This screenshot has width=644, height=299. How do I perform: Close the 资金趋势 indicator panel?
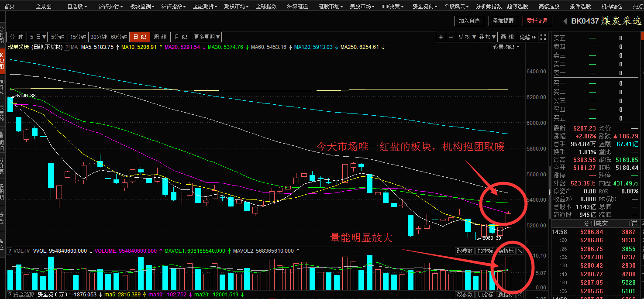tap(520, 295)
